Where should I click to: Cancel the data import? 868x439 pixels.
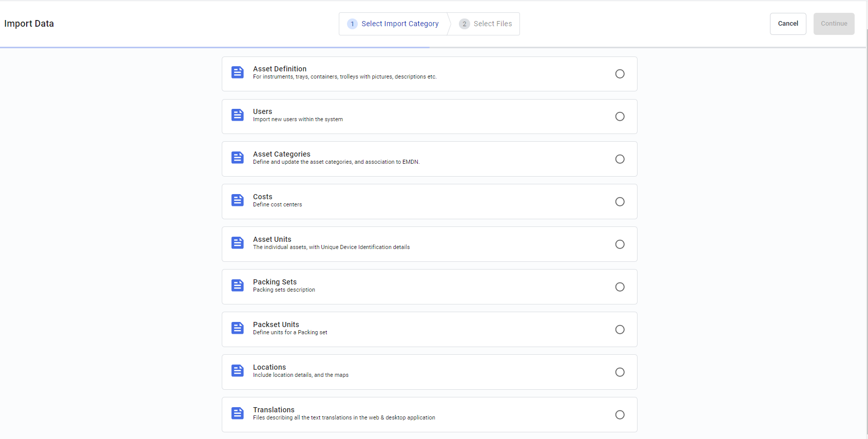point(788,24)
